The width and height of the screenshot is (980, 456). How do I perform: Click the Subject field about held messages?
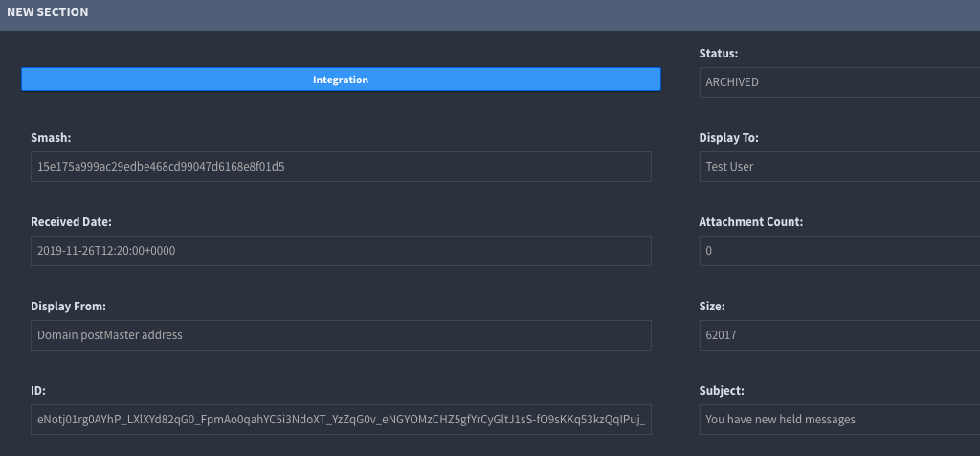pos(838,420)
